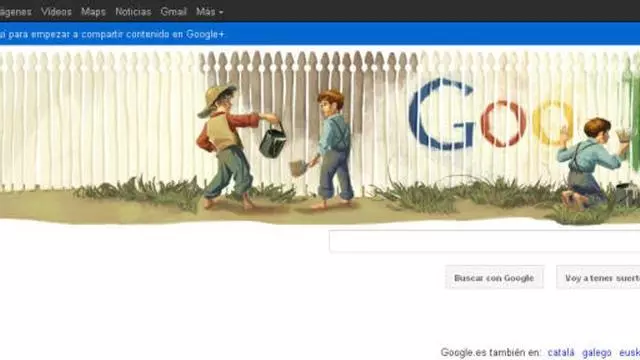Click the kneeling boy painting the fence
This screenshot has width=640, height=360.
click(x=590, y=163)
